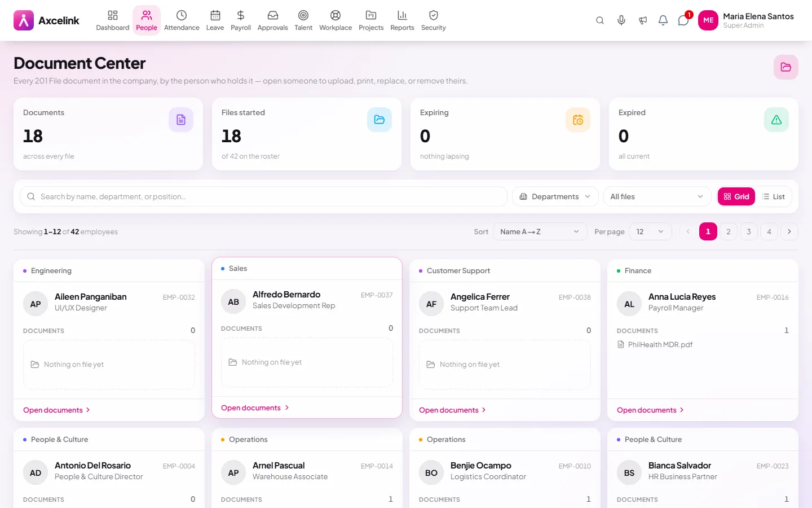Click the BS avatar for Bianca Salvador
This screenshot has height=508, width=812.
(629, 472)
